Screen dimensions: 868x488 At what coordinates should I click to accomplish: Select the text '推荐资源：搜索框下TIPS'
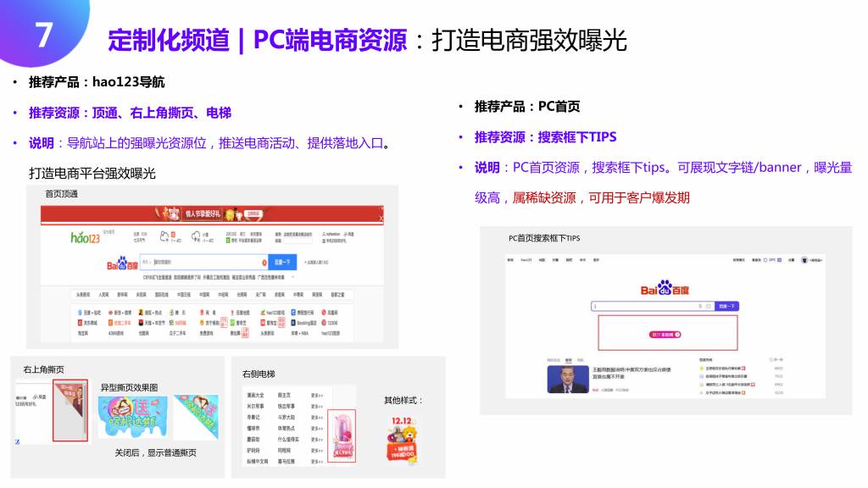pos(545,137)
